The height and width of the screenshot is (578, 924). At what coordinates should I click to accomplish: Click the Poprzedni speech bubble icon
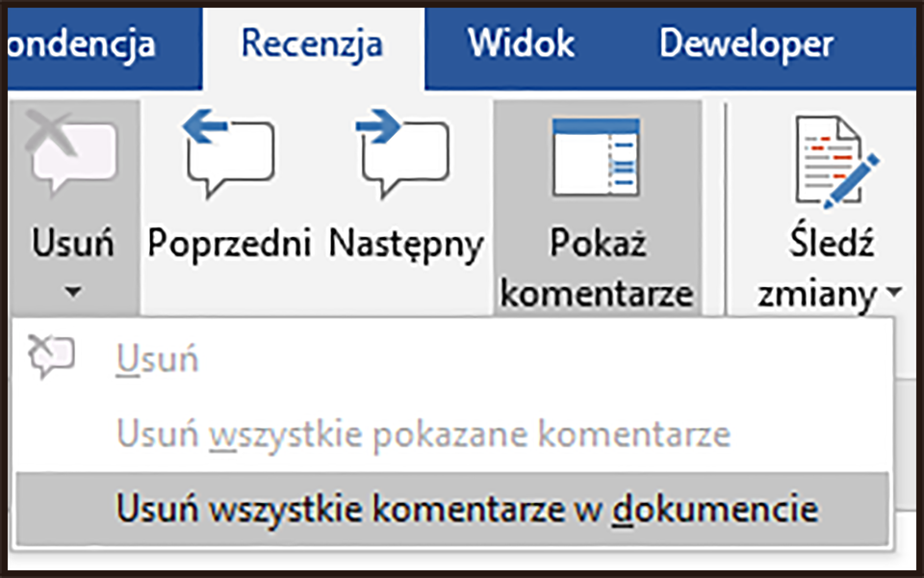229,154
